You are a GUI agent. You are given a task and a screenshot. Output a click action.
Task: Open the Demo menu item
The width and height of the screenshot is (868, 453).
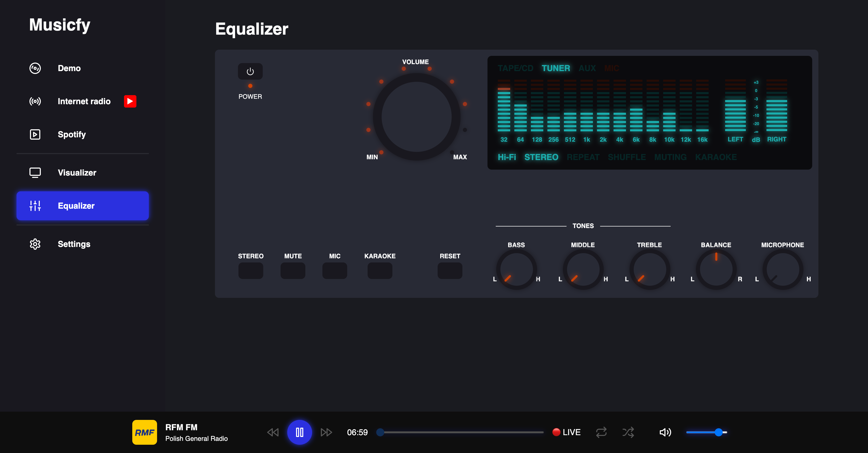[x=69, y=68]
